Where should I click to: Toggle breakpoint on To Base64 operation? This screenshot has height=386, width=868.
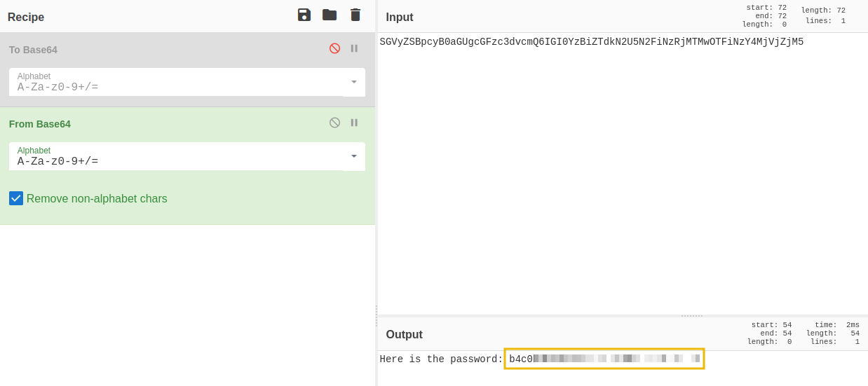354,48
